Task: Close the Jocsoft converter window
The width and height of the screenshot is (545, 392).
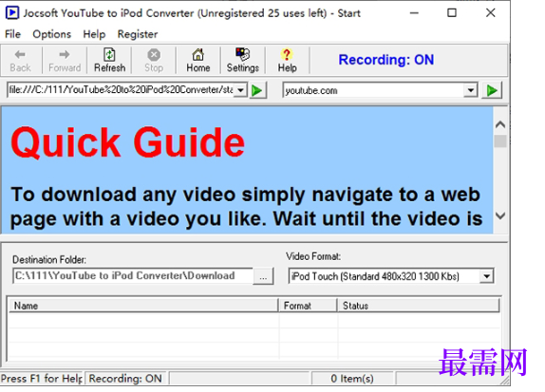Action: (x=491, y=13)
